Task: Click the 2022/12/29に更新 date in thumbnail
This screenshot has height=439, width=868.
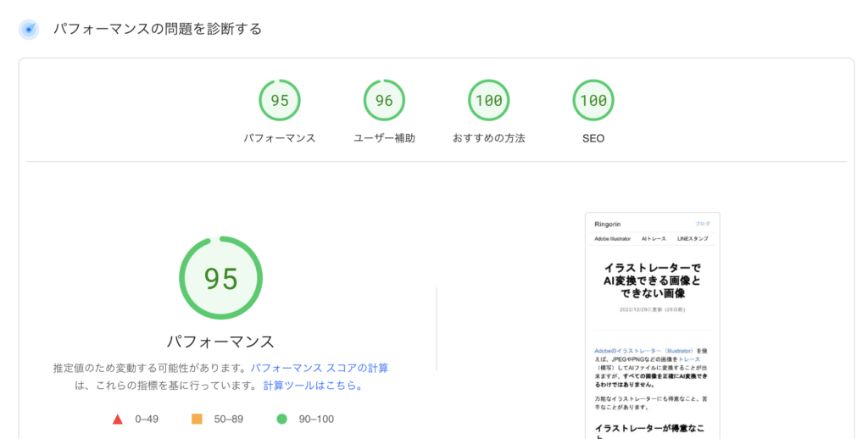Action: pos(652,310)
